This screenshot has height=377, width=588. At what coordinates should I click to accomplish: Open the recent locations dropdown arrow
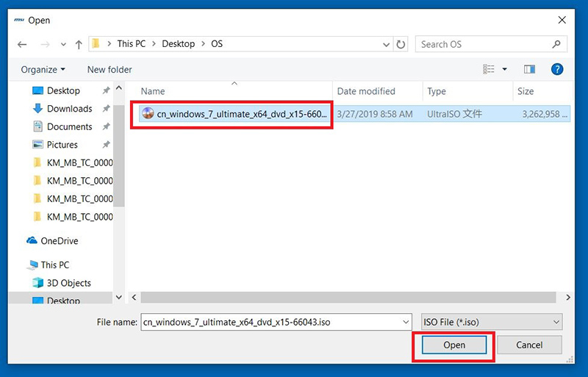(x=63, y=45)
